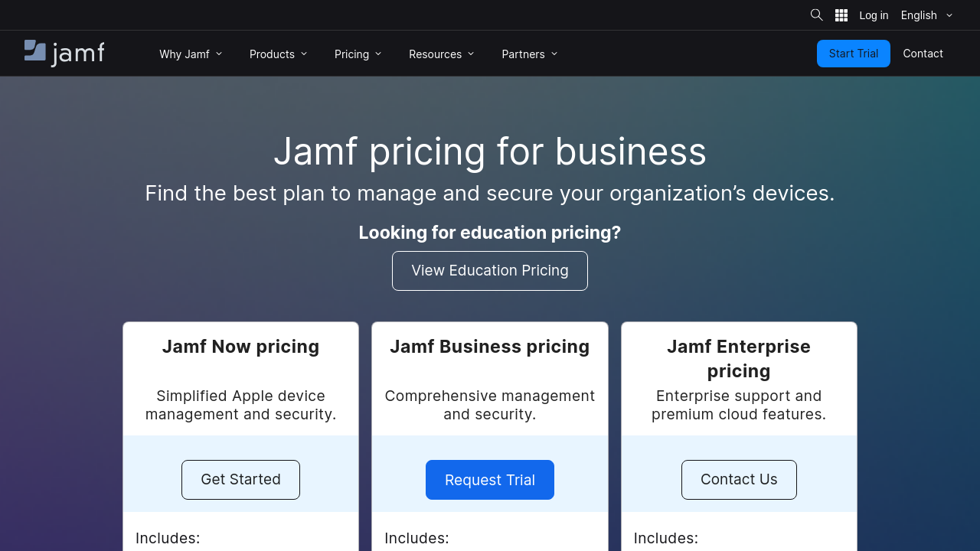Click the Log in link

click(874, 15)
